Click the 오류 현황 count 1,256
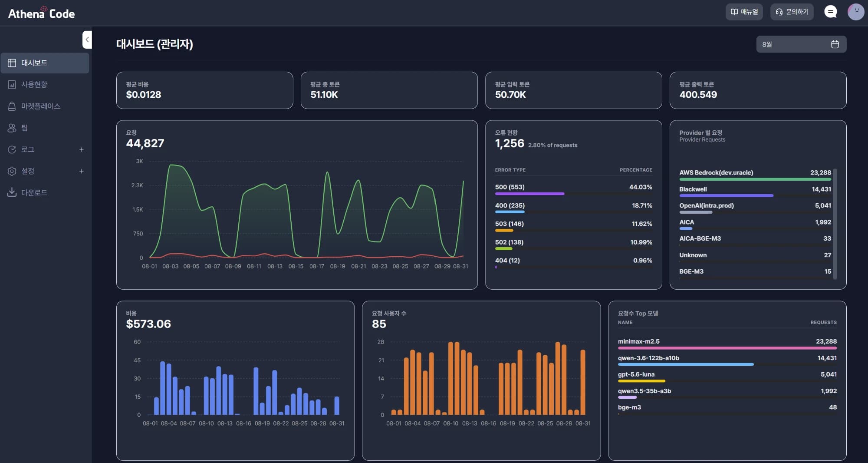The width and height of the screenshot is (868, 463). (x=510, y=143)
